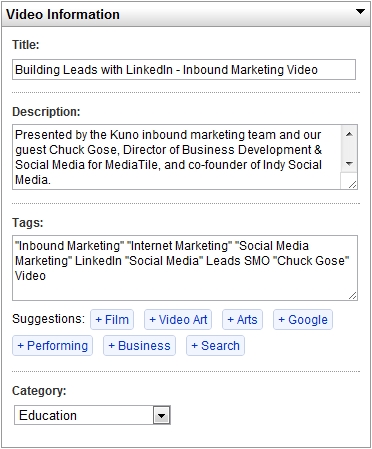The image size is (372, 449).
Task: Click the Tags: label
Action: coord(28,222)
